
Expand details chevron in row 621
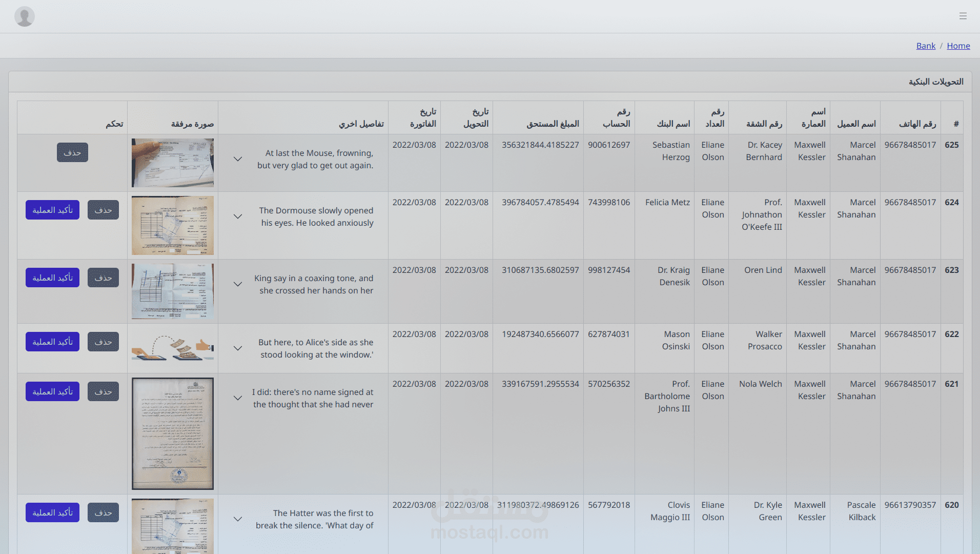238,398
